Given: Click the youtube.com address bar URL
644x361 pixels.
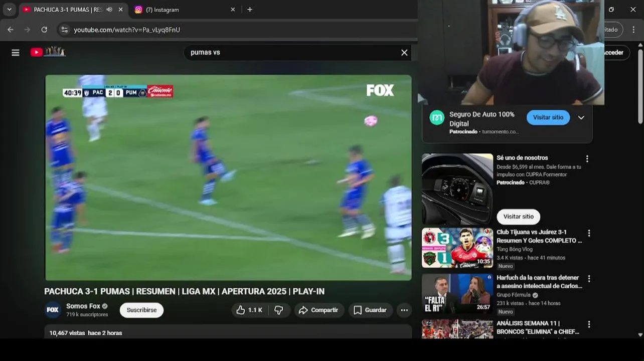Looking at the screenshot, I should click(127, 30).
